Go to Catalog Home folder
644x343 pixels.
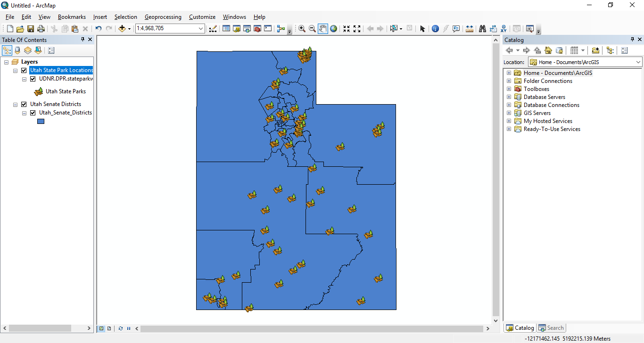tap(548, 50)
